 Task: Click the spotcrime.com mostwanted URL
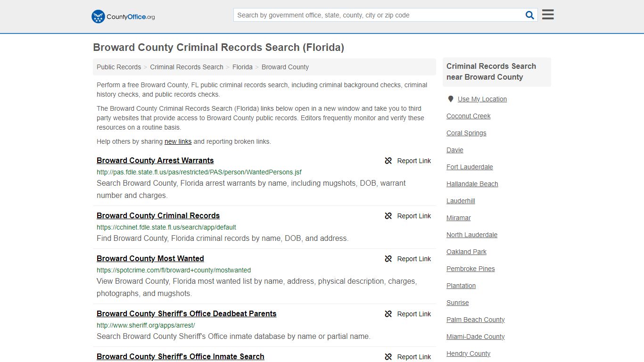[173, 270]
